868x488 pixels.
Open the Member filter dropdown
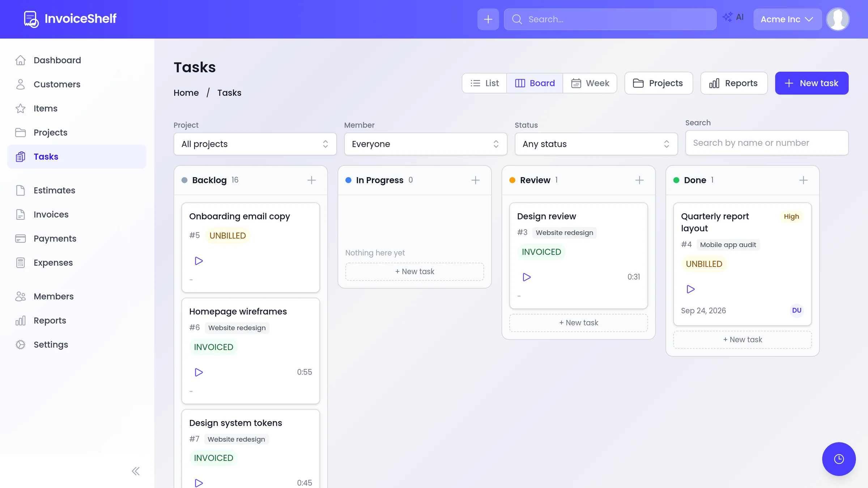(x=425, y=144)
